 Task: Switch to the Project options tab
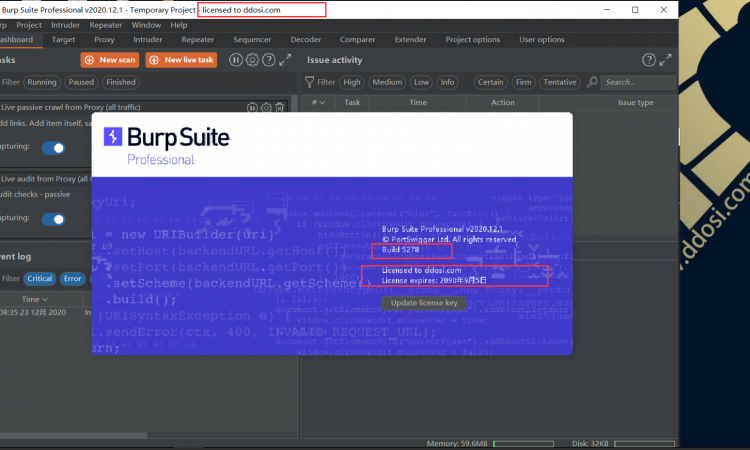point(473,40)
